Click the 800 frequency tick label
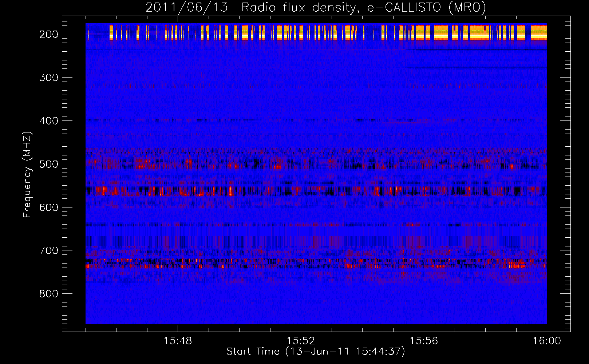The image size is (589, 364). pos(49,294)
